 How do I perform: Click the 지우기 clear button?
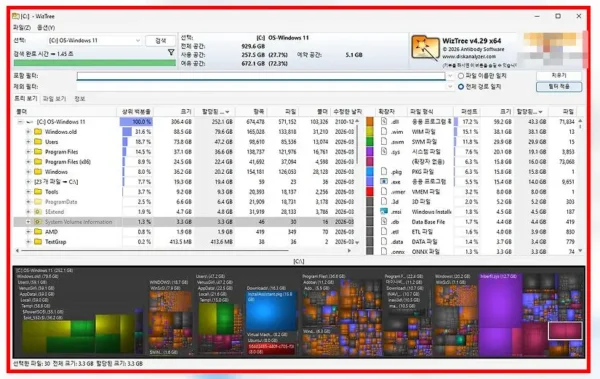pyautogui.click(x=559, y=75)
